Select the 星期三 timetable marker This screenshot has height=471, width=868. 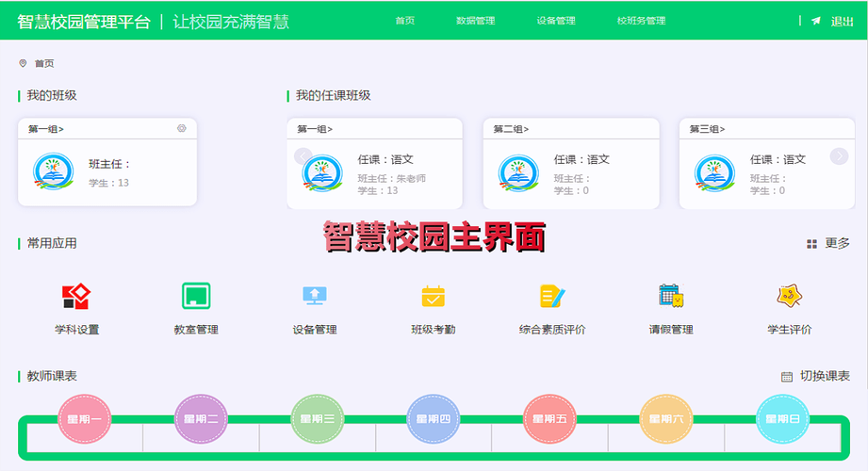point(317,419)
